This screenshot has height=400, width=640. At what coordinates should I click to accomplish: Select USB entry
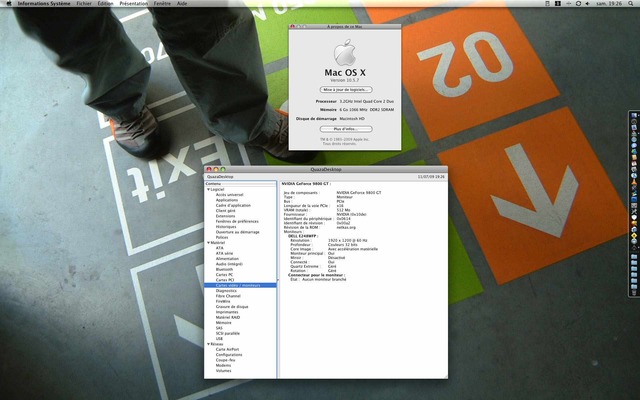220,338
